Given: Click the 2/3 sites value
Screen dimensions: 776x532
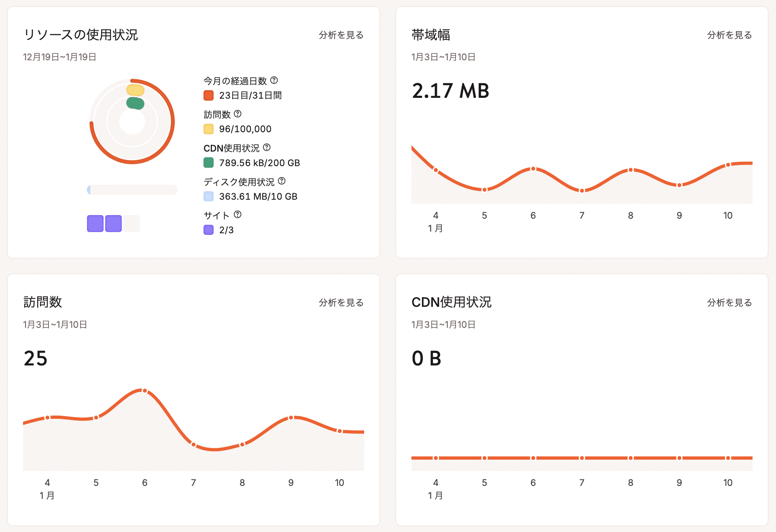Looking at the screenshot, I should [x=226, y=230].
